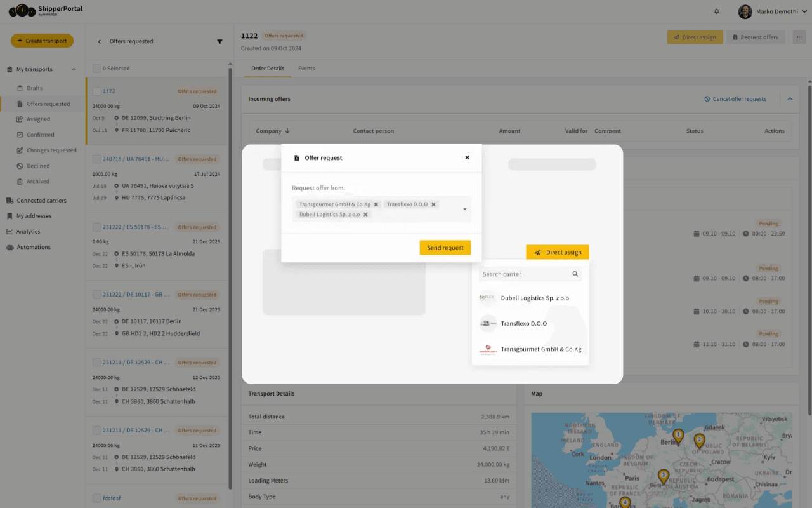Open notifications bell in the top bar
The image size is (812, 508).
click(x=716, y=11)
